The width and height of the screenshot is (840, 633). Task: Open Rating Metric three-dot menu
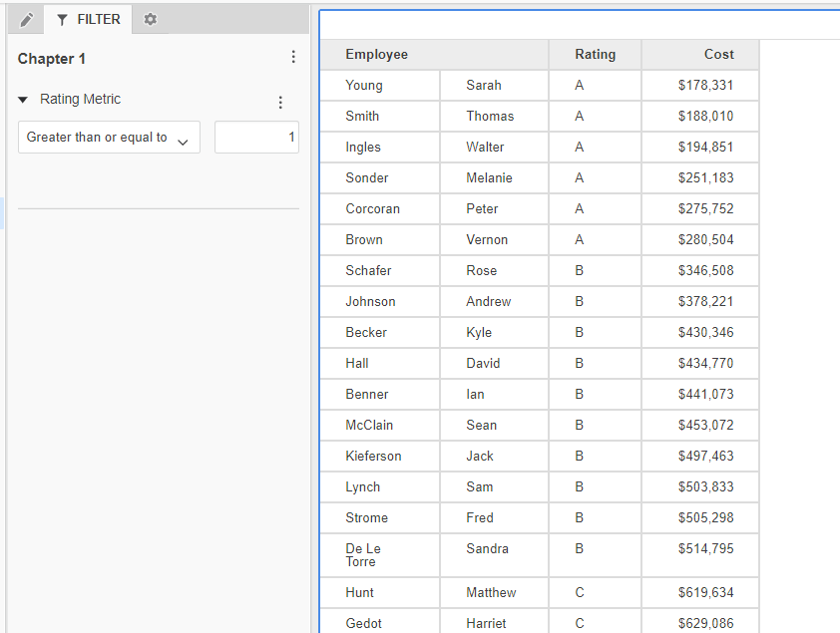(280, 103)
